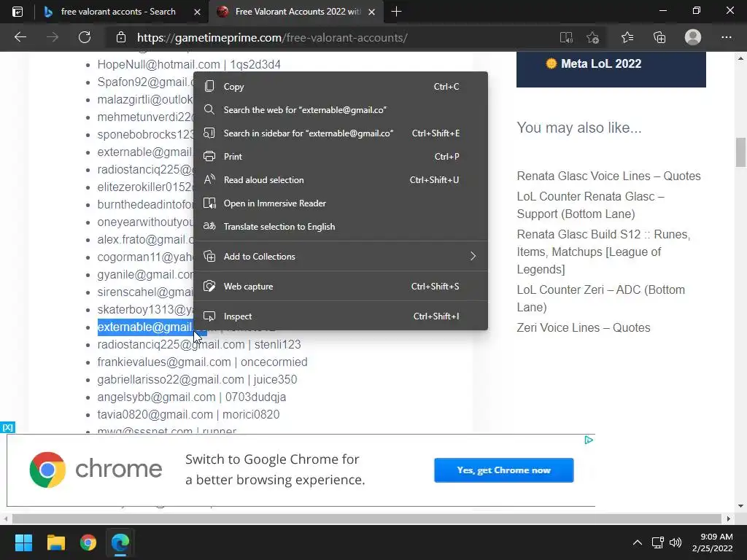The height and width of the screenshot is (560, 747).
Task: Add this page to favorites
Action: click(x=592, y=38)
